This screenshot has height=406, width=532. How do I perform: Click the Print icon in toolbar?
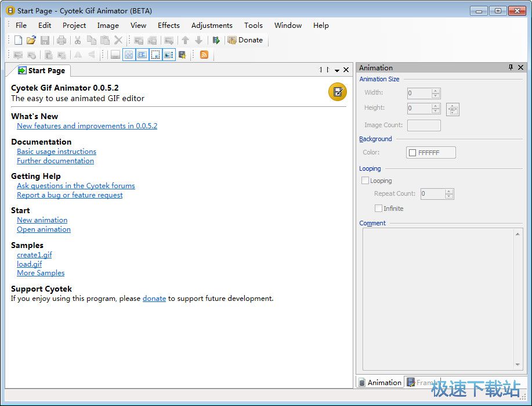tap(61, 40)
